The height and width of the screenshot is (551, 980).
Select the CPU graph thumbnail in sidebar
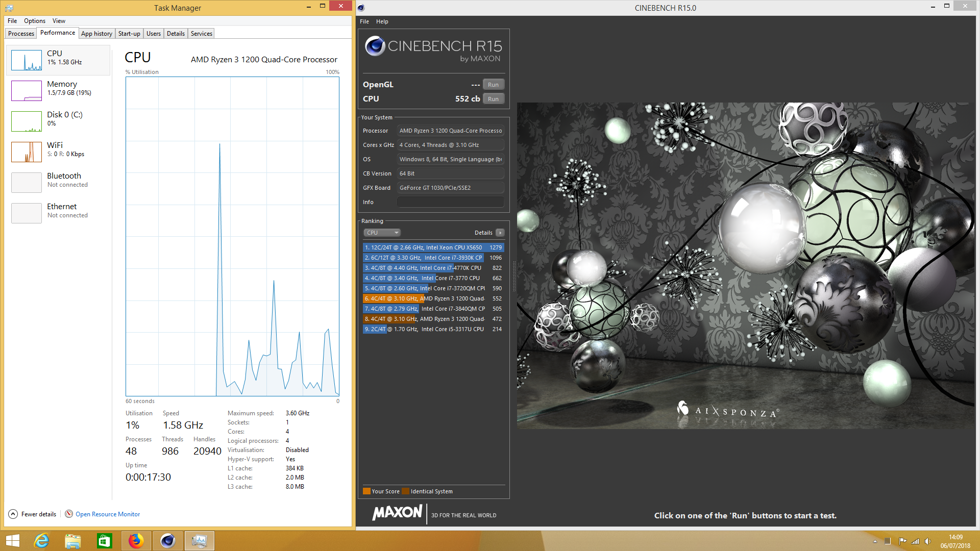[27, 60]
